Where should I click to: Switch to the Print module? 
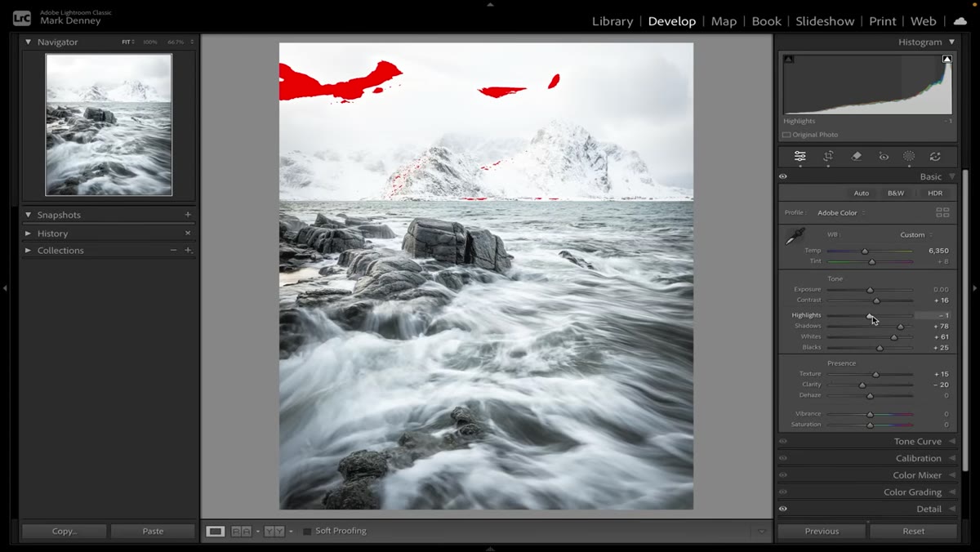pyautogui.click(x=882, y=21)
